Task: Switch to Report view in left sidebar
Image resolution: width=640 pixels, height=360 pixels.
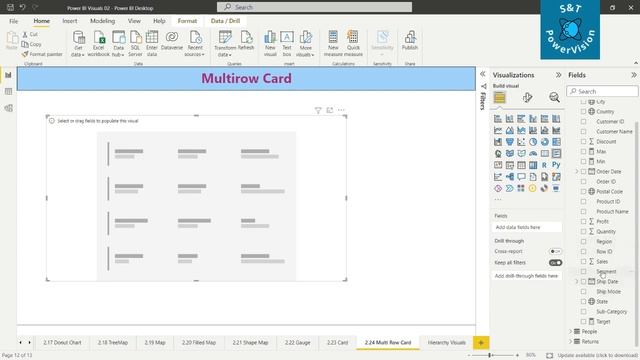Action: tap(8, 75)
